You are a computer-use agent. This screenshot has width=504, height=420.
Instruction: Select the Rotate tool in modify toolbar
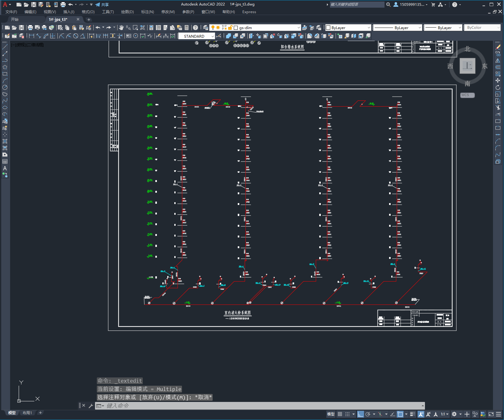(x=498, y=87)
